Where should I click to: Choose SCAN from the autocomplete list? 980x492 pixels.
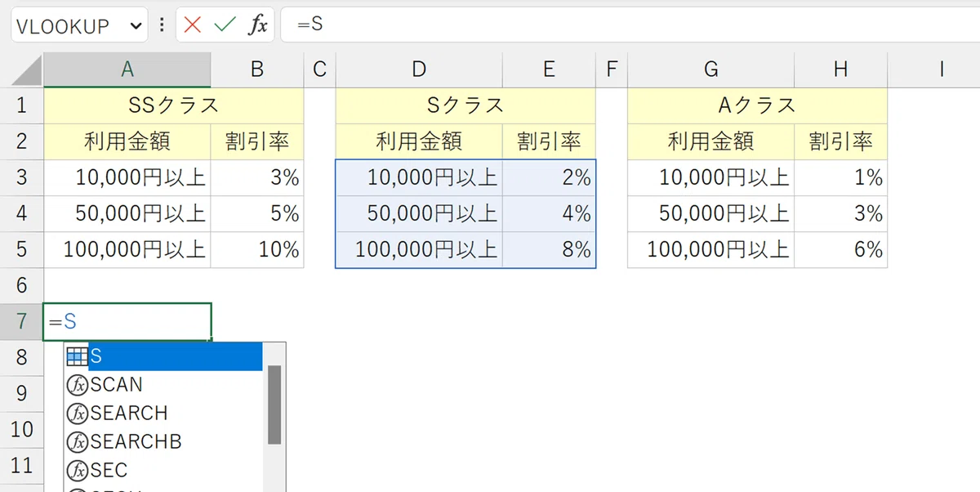pyautogui.click(x=164, y=384)
